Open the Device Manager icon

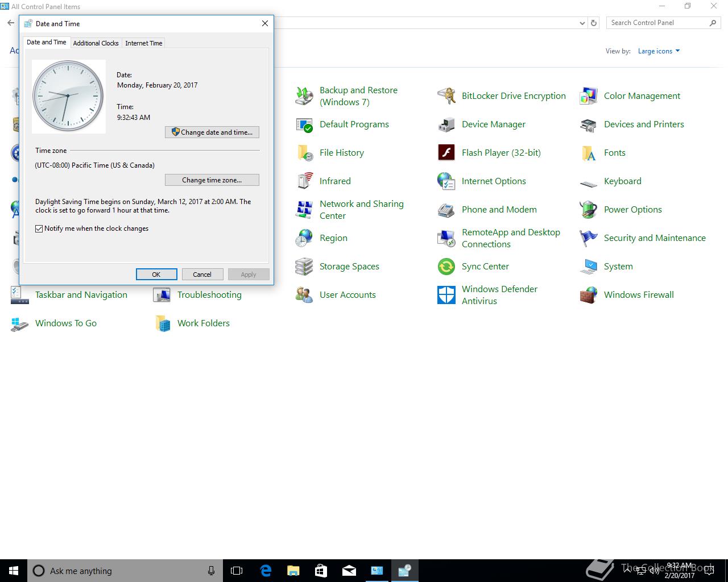click(446, 124)
